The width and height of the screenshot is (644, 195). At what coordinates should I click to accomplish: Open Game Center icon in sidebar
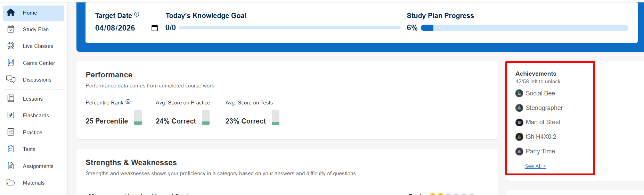click(x=11, y=63)
